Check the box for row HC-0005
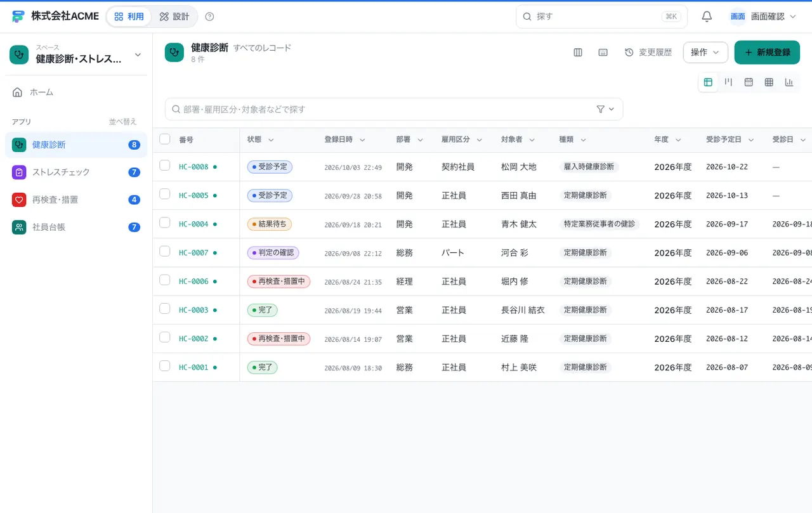 coord(165,194)
